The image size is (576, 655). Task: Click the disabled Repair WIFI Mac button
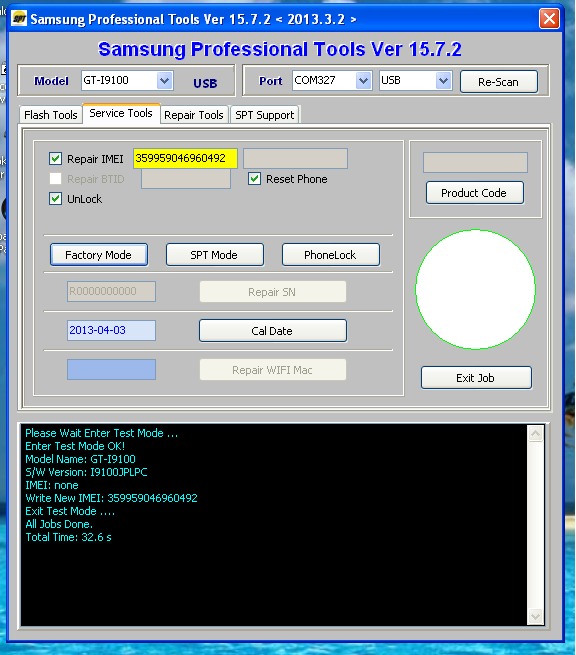273,370
